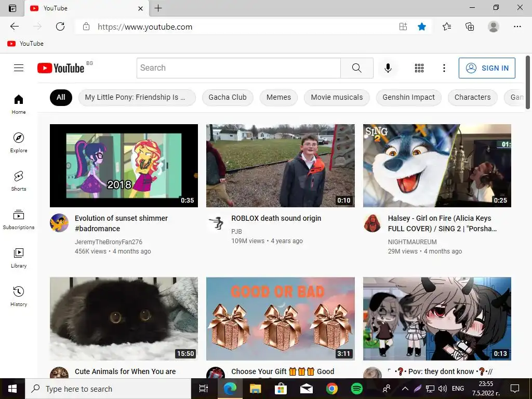Select the Movie musicals chip
This screenshot has width=532, height=399.
[x=337, y=97]
